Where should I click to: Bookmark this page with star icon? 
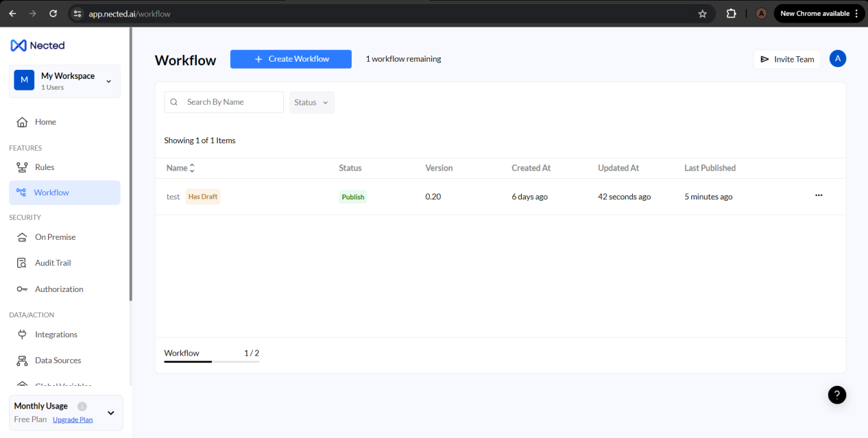point(702,14)
